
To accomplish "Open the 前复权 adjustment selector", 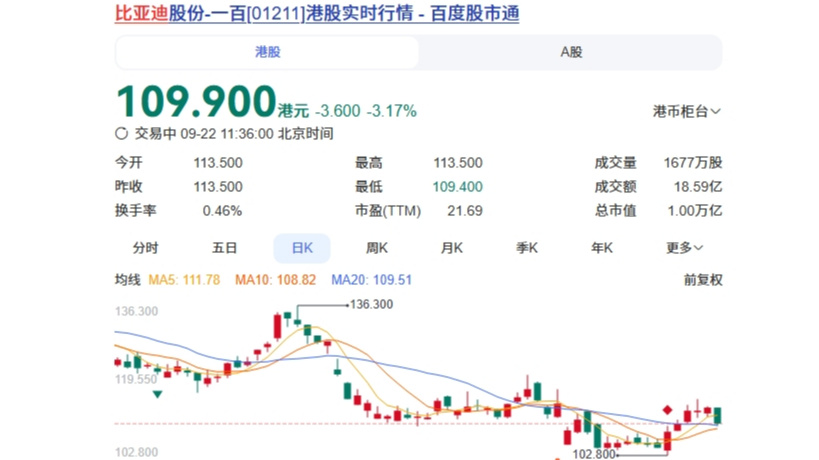I will tap(702, 281).
